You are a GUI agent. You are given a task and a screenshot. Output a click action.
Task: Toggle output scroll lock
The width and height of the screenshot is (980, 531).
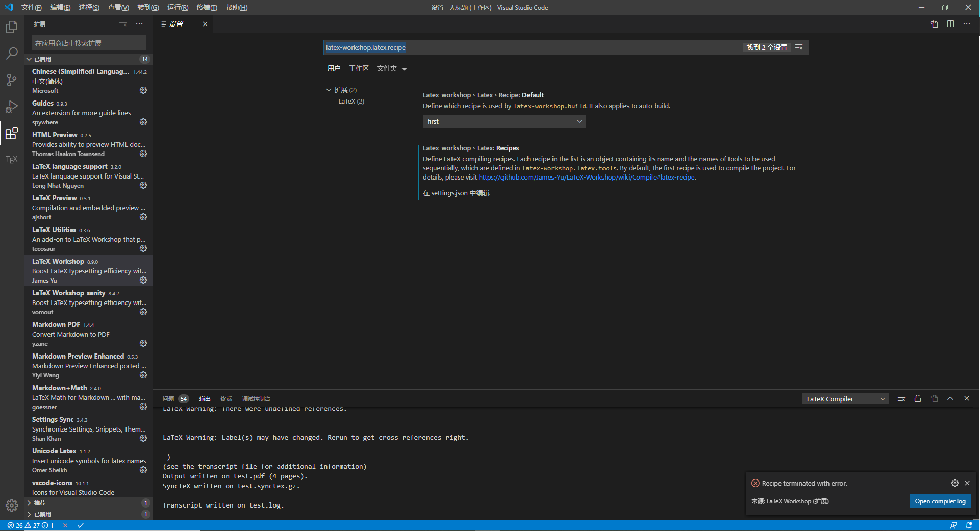pyautogui.click(x=918, y=399)
